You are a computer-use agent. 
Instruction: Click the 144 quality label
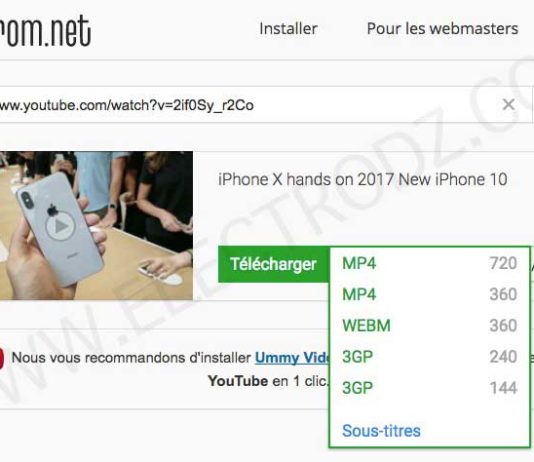[503, 388]
